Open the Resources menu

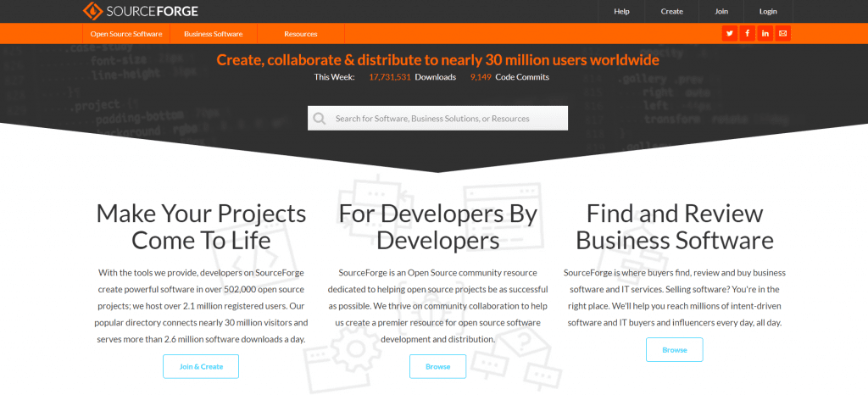coord(301,34)
